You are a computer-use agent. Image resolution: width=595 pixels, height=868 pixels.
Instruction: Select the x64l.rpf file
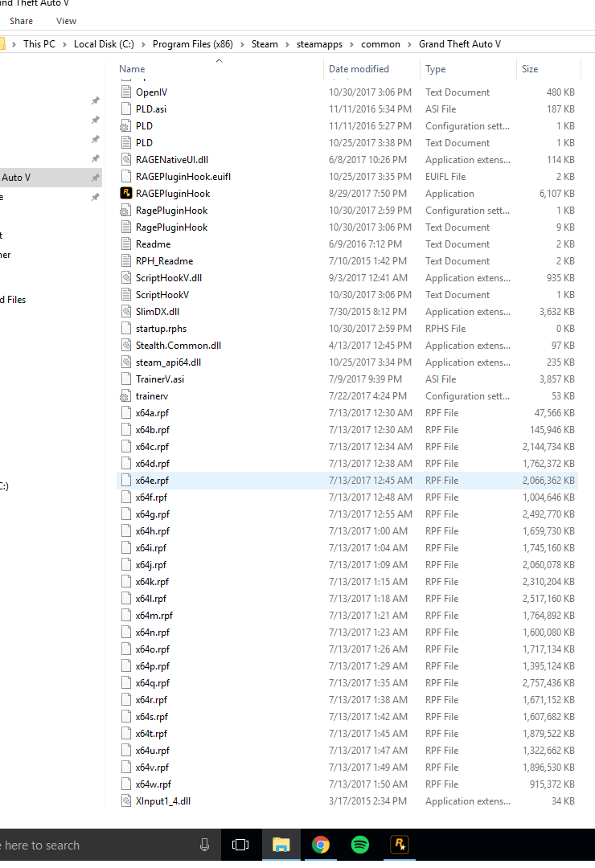pyautogui.click(x=347, y=599)
